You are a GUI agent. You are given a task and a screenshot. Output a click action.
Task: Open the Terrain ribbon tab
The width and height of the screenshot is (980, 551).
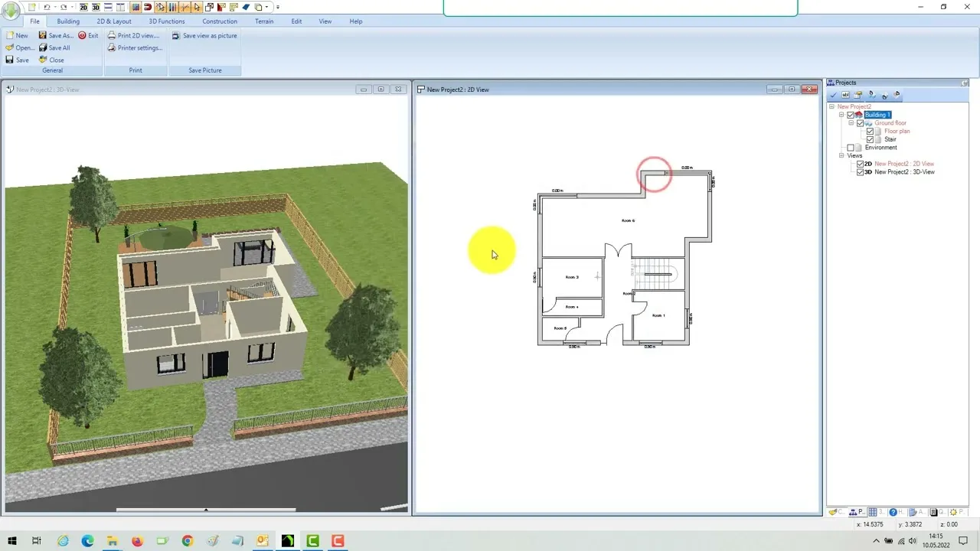[x=264, y=21]
